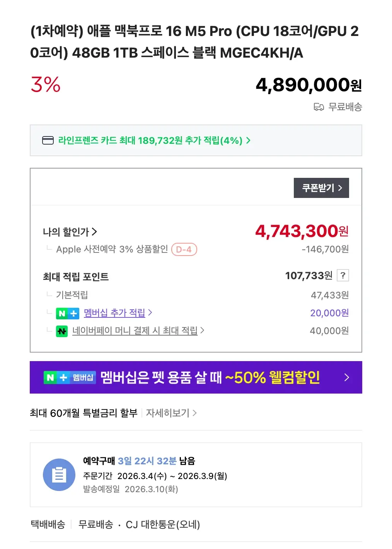Viewport: 392px width, 549px height.
Task: Click the D-4 countdown badge
Action: (184, 249)
